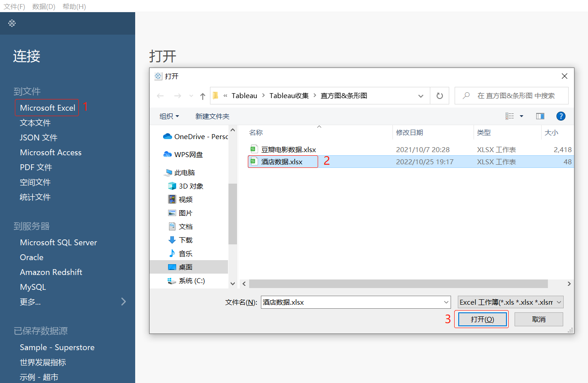Select OneDrive cloud icon in navigation pane
Image resolution: width=588 pixels, height=383 pixels.
[x=168, y=136]
